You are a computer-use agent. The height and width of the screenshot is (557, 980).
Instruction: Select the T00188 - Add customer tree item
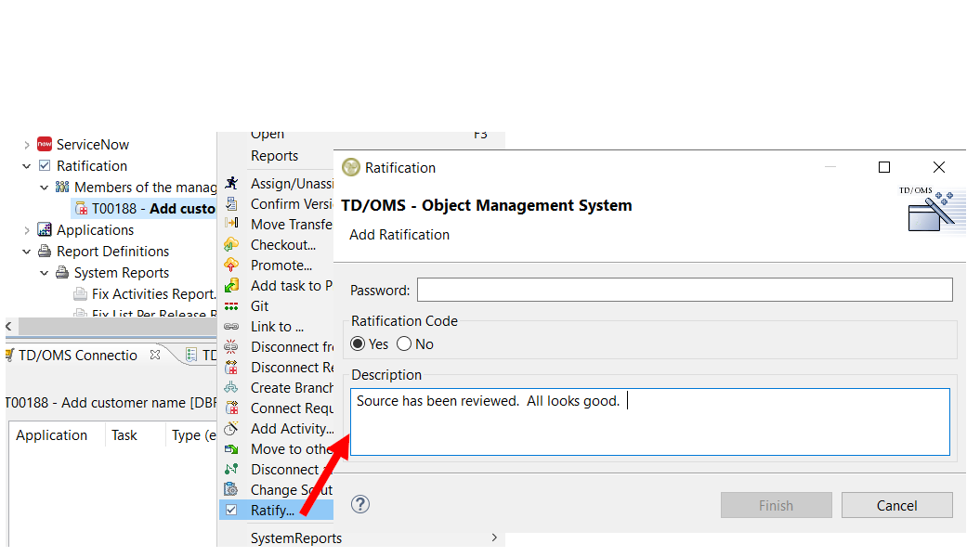pyautogui.click(x=144, y=209)
